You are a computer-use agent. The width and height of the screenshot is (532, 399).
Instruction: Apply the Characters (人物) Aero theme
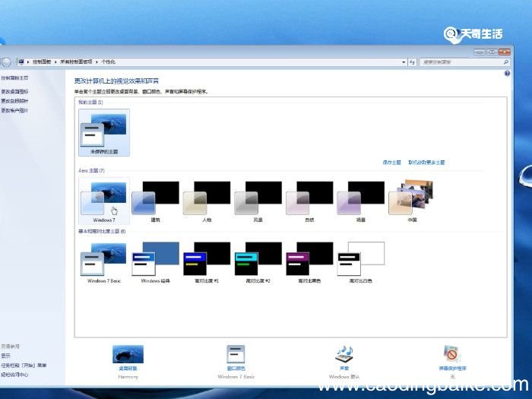click(207, 201)
